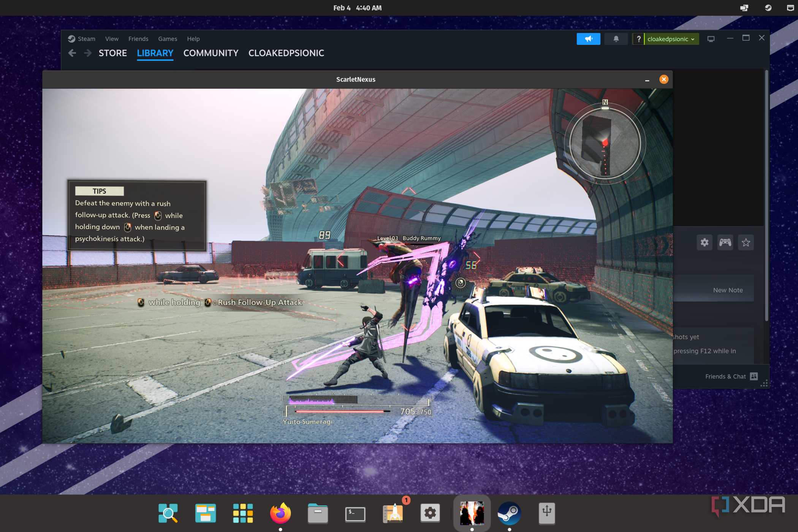
Task: Open the search app in the dock
Action: click(x=168, y=513)
